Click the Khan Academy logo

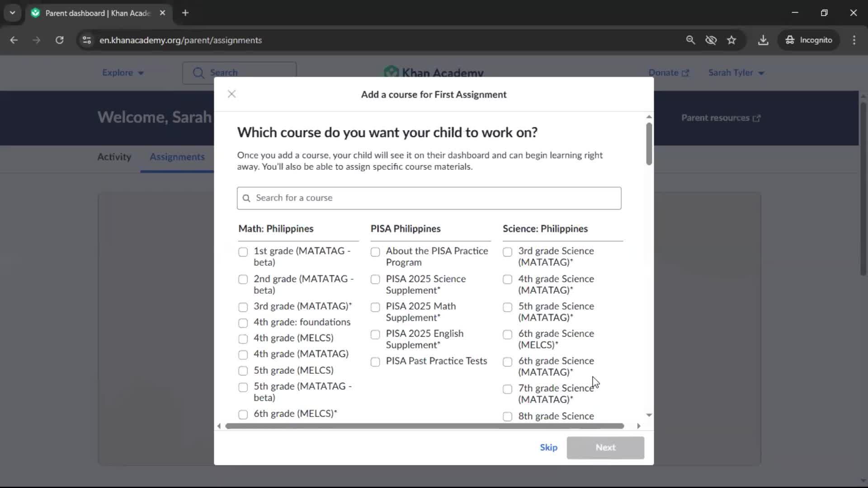tap(434, 72)
